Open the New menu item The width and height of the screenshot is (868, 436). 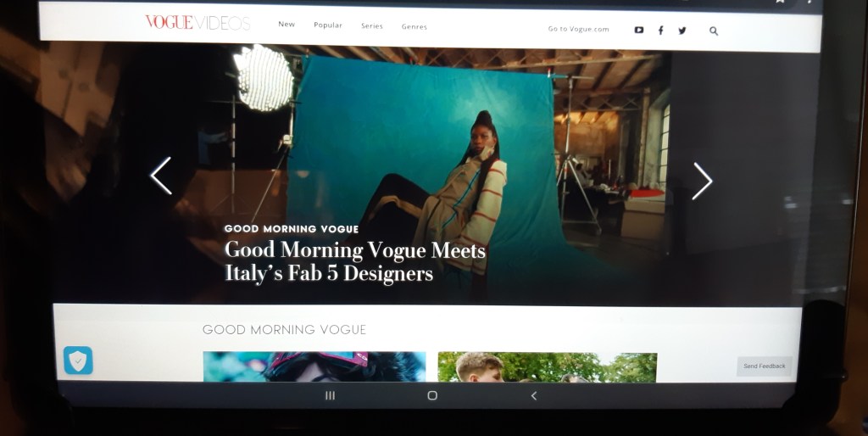tap(287, 25)
